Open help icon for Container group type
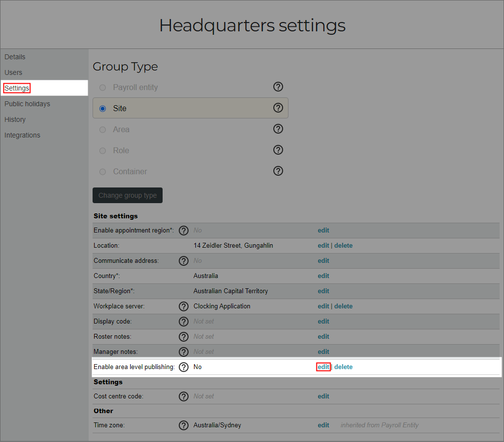This screenshot has height=442, width=504. (x=278, y=171)
